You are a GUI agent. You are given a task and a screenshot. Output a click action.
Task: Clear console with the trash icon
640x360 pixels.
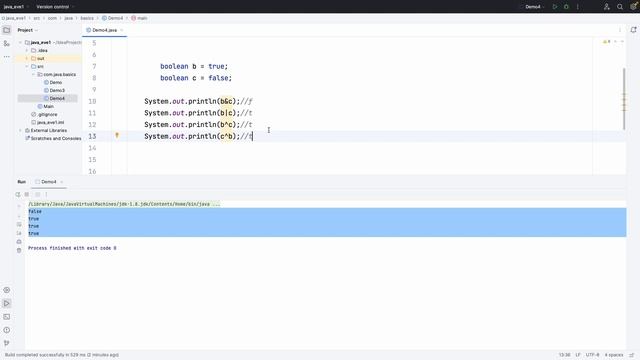19,250
